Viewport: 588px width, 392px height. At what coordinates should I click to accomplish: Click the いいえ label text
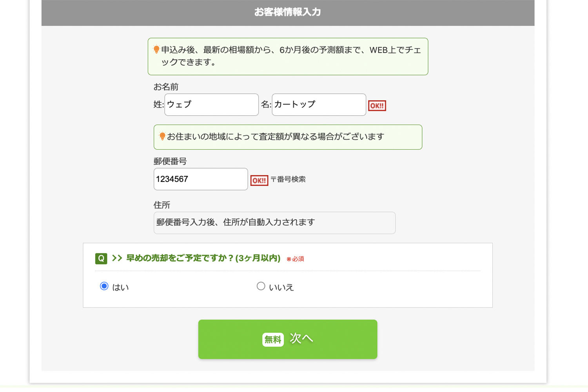(x=281, y=287)
